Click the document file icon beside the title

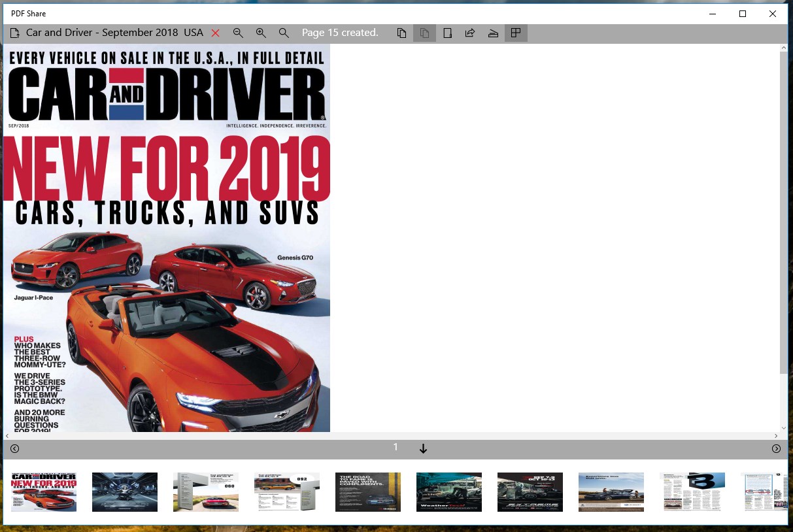pos(14,33)
